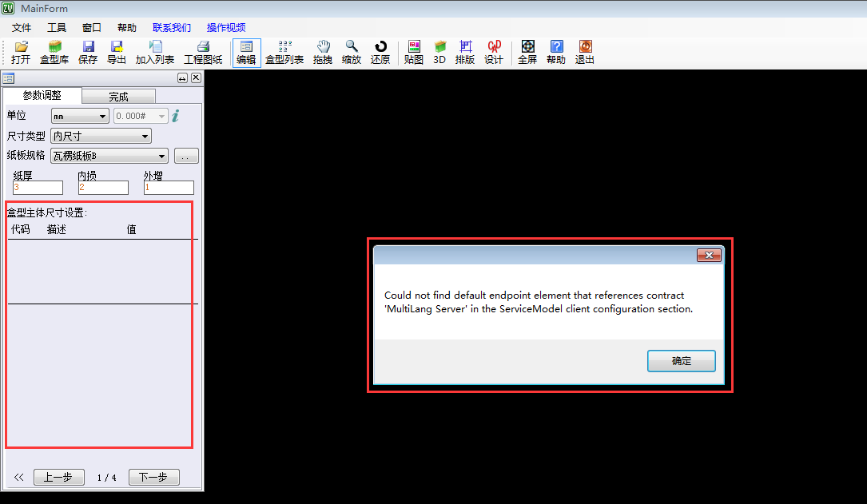Expand the 纸板规格 瓦楞纸板B dropdown

(x=109, y=157)
